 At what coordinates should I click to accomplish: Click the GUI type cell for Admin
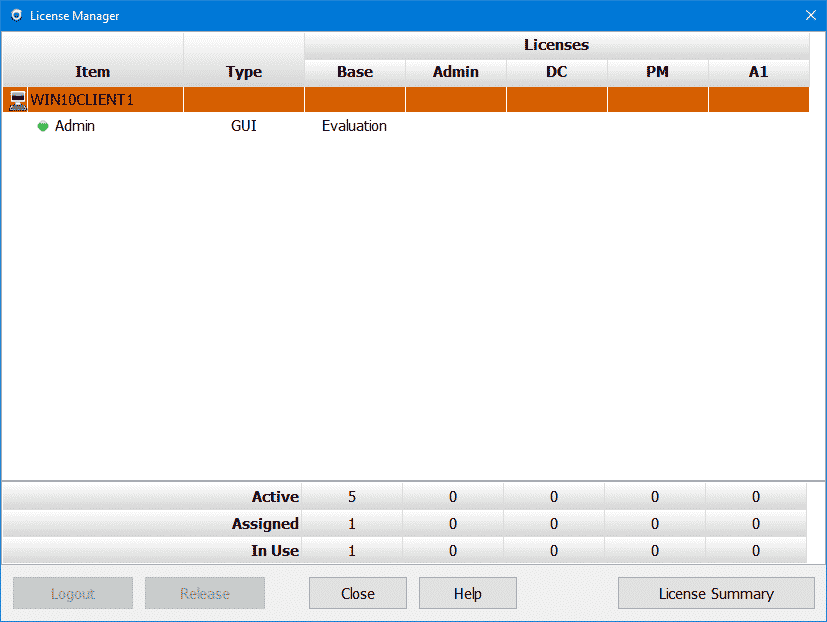(x=244, y=127)
